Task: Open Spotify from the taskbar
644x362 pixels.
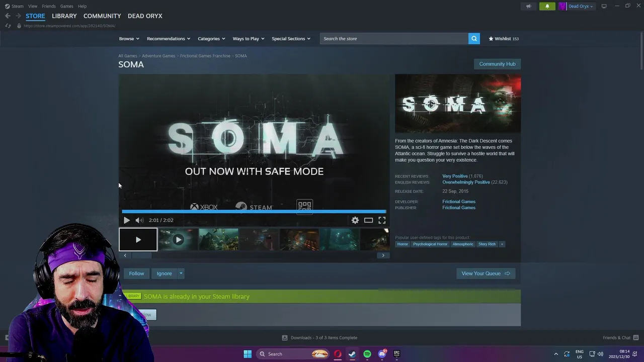Action: click(367, 354)
